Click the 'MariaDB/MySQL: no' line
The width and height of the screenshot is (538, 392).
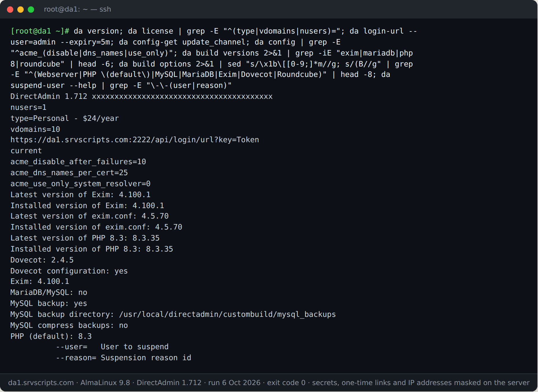tap(49, 292)
